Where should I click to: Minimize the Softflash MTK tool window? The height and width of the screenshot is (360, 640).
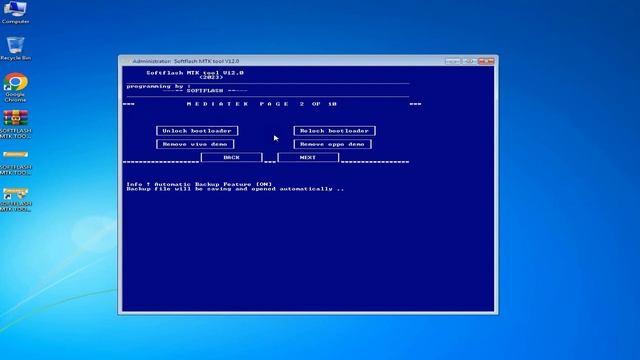tap(452, 61)
